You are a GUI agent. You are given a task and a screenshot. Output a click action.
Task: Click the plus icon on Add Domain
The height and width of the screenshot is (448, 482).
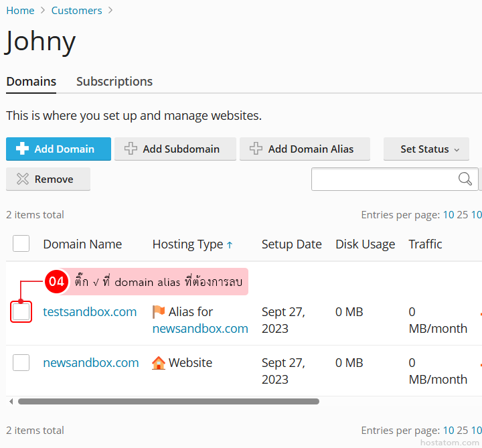22,149
